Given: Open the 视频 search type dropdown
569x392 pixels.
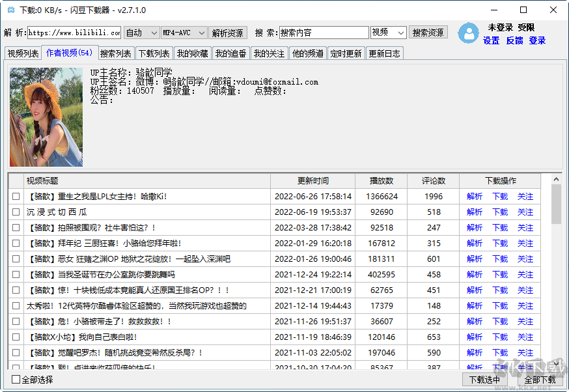Looking at the screenshot, I should pyautogui.click(x=388, y=33).
